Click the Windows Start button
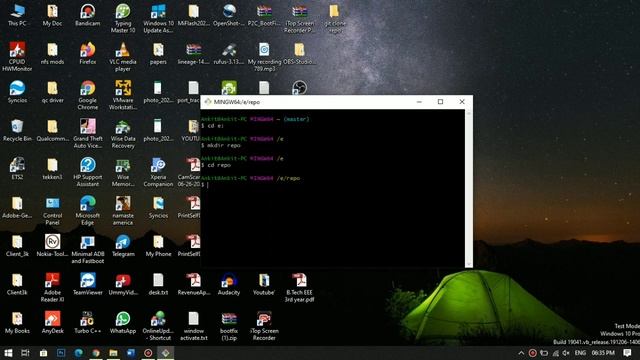 (8, 353)
